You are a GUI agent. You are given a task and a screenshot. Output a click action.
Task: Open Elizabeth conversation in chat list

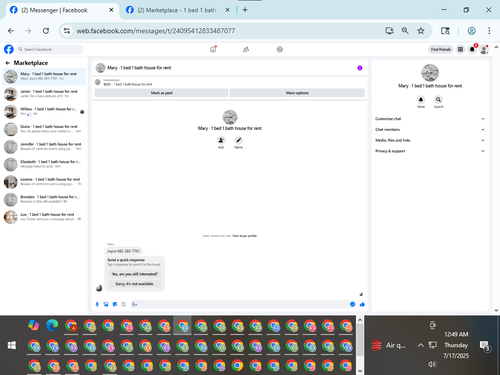44,164
